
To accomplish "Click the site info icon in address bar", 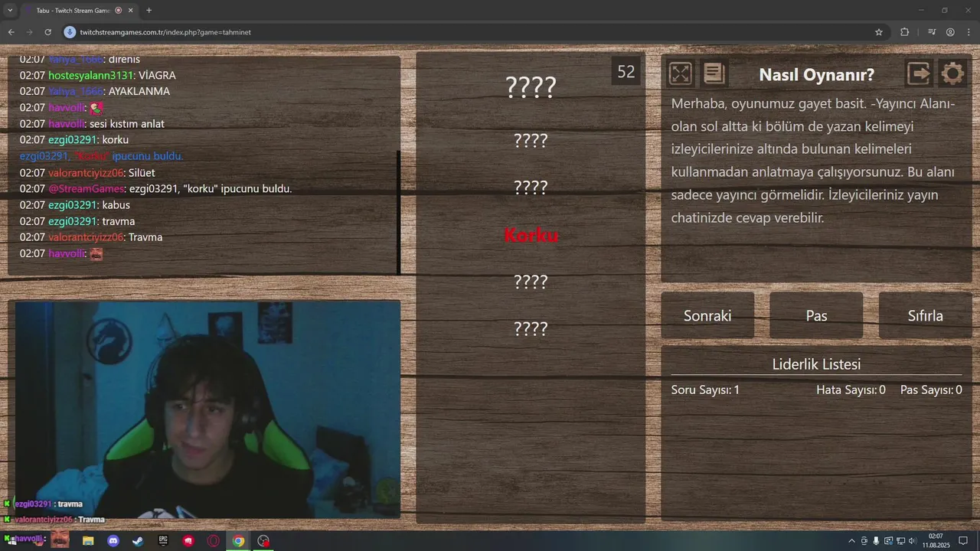I will pyautogui.click(x=70, y=32).
